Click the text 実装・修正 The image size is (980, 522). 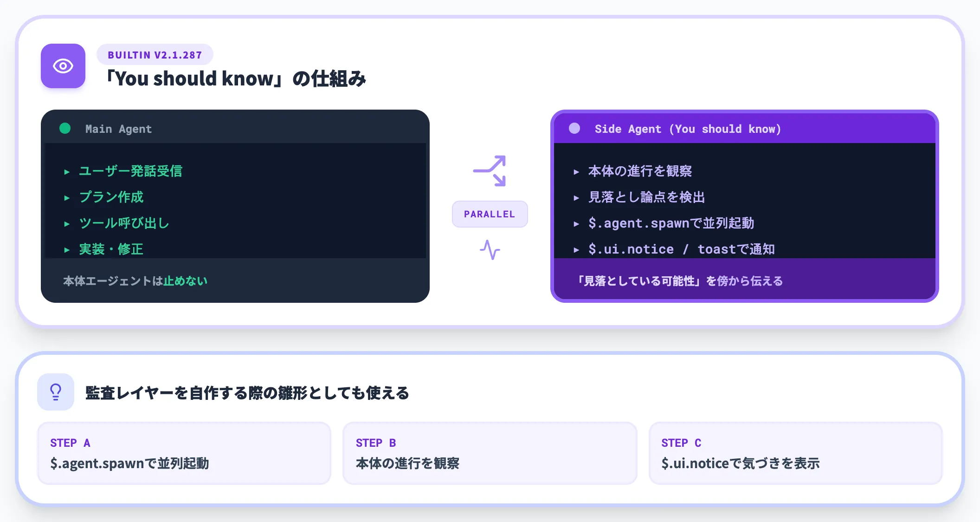(x=111, y=249)
